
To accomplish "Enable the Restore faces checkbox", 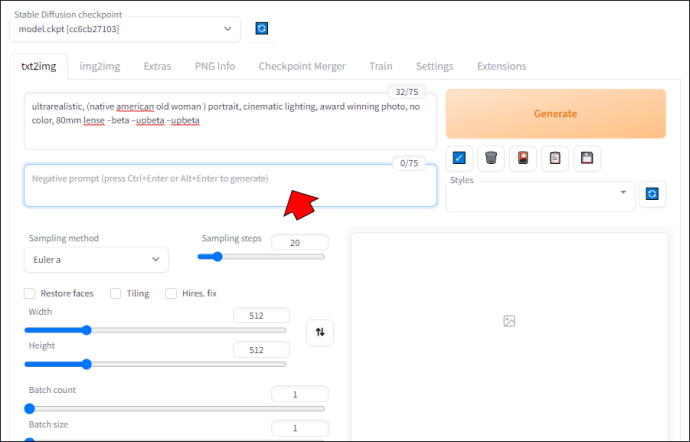I will [29, 294].
